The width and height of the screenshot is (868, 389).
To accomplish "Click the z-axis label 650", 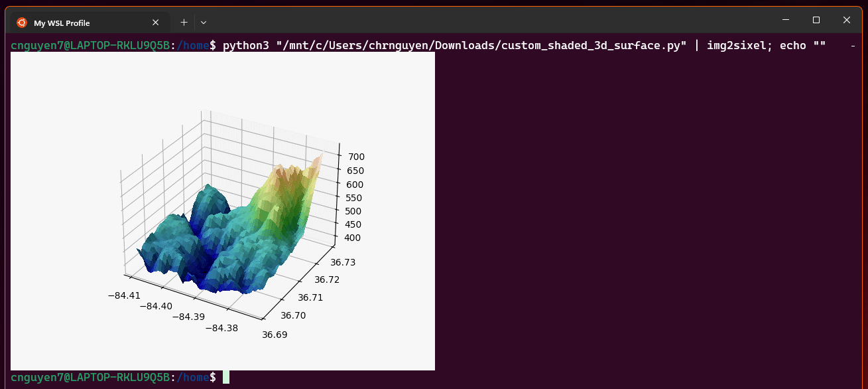I will tap(355, 171).
